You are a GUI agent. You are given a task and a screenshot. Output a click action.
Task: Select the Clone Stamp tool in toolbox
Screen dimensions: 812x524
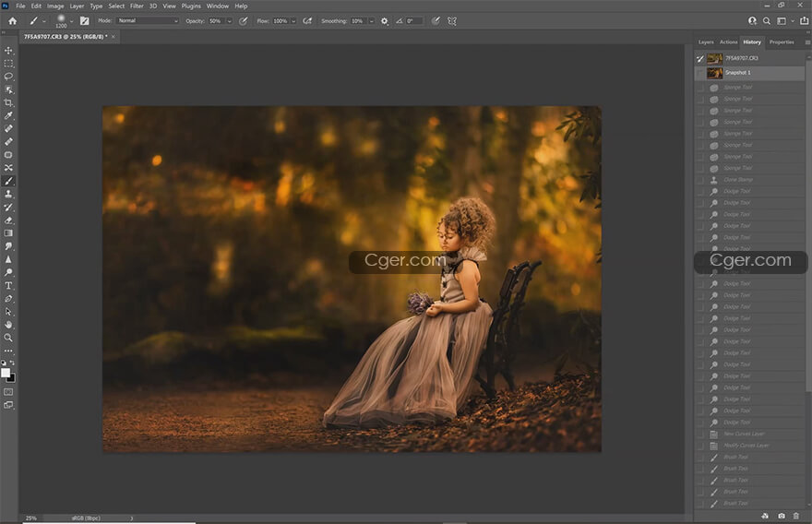(8, 194)
